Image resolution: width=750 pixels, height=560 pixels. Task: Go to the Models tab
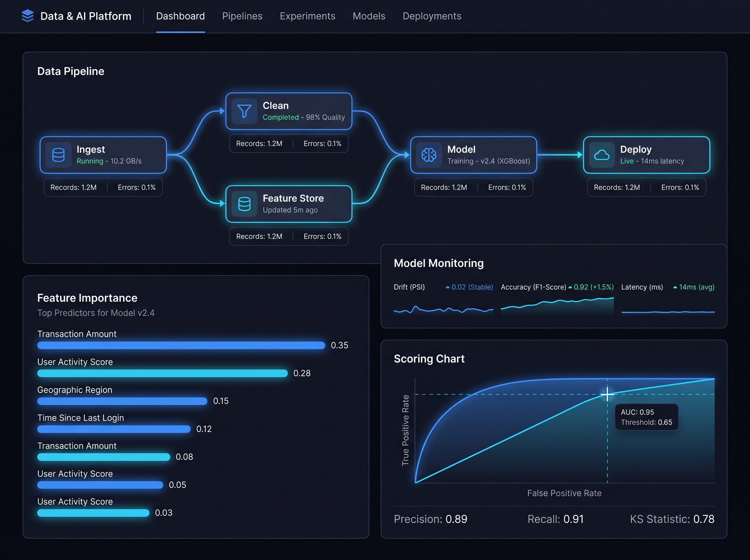369,16
